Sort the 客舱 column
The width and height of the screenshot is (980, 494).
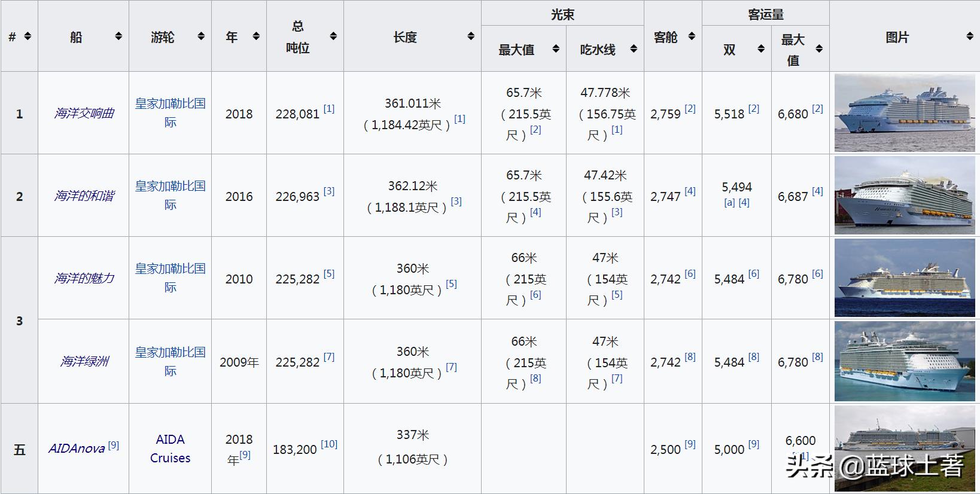point(692,36)
